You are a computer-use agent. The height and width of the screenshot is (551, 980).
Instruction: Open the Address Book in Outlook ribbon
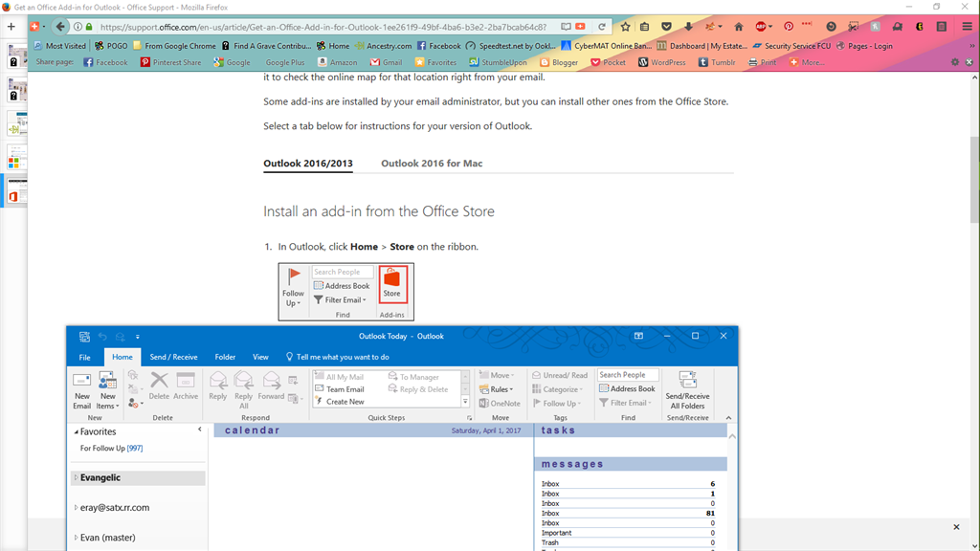(627, 388)
